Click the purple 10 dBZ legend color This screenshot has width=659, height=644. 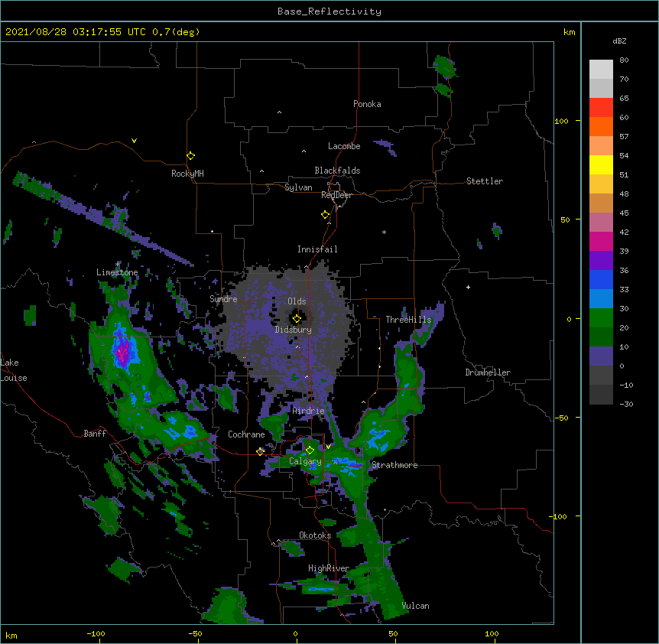pos(601,356)
